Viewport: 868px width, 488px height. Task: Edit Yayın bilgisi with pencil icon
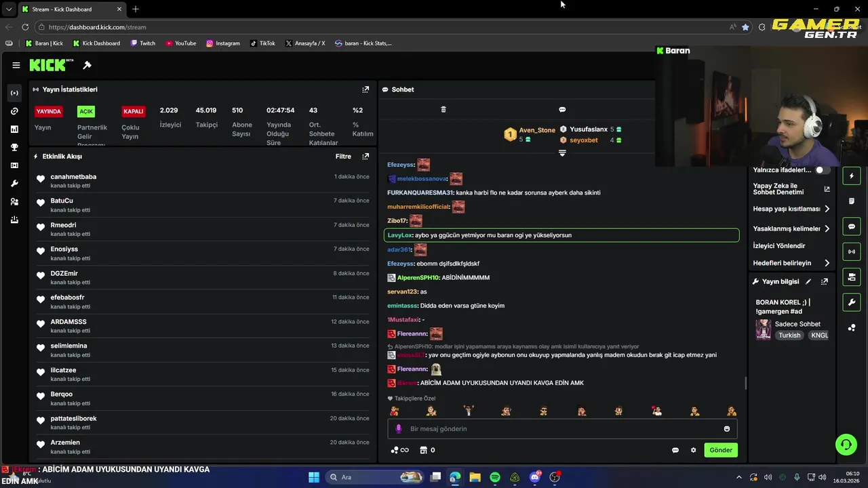click(x=808, y=282)
